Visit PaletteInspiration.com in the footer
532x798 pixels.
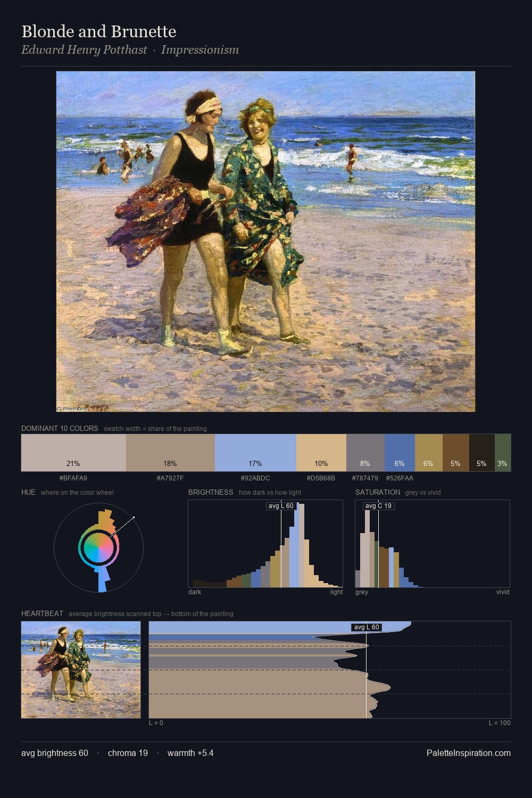(469, 753)
